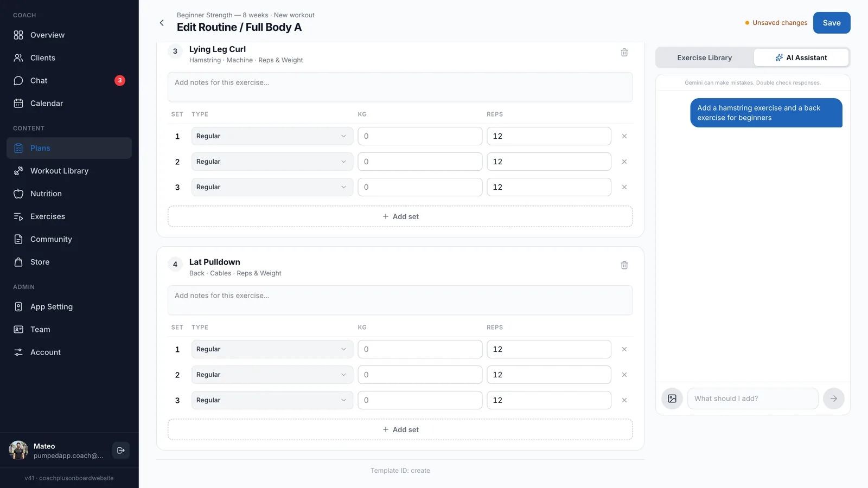Send the AI Assistant message arrow
Screen dimensions: 868x488
coord(834,399)
